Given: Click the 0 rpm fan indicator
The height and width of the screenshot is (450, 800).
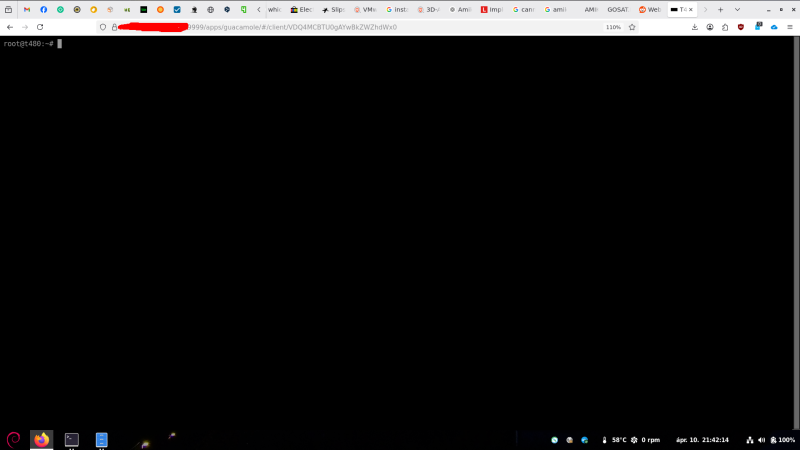Looking at the screenshot, I should 645,440.
